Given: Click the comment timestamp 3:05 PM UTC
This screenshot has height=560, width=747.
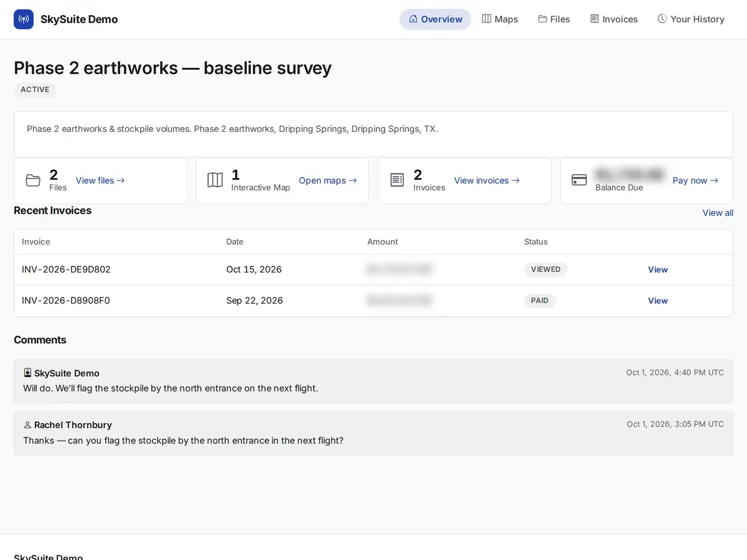Looking at the screenshot, I should (675, 424).
